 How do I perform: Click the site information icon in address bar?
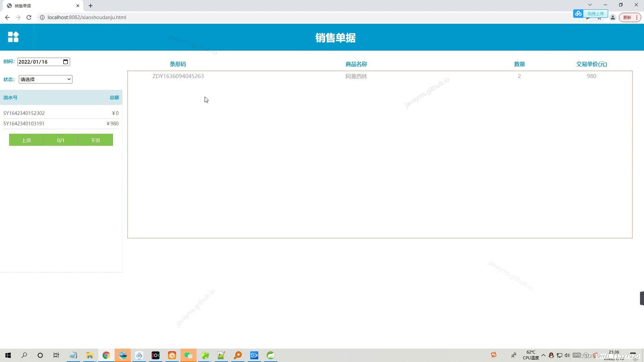[42, 17]
